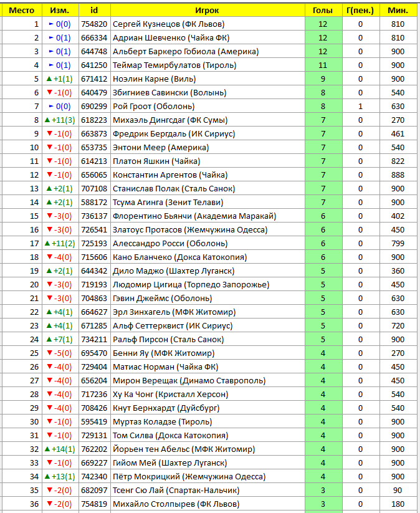Select 'Бенни Яу (МФК Житомир)' cell

pyautogui.click(x=208, y=353)
